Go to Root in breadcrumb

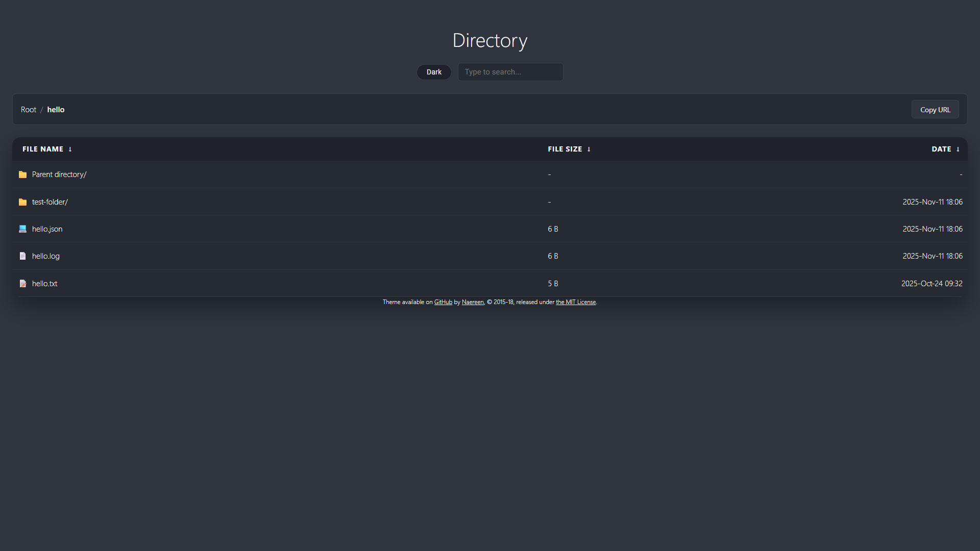(x=29, y=110)
